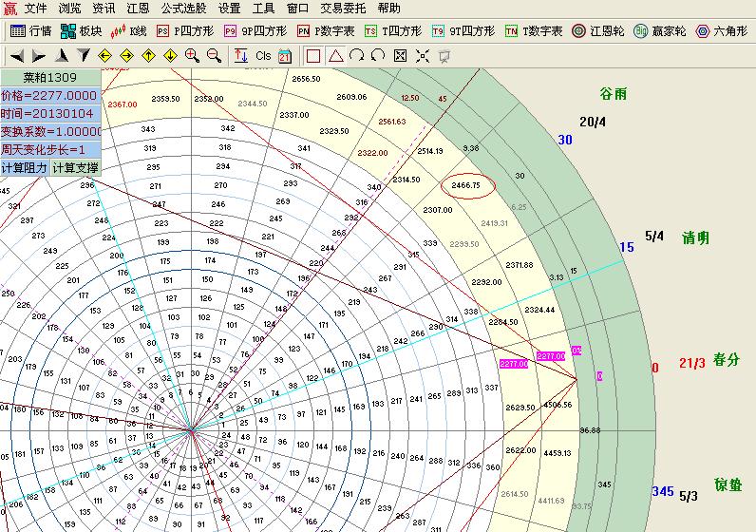Screen dimensions: 756x532
Task: Open the 文件 menu
Action: [36, 8]
